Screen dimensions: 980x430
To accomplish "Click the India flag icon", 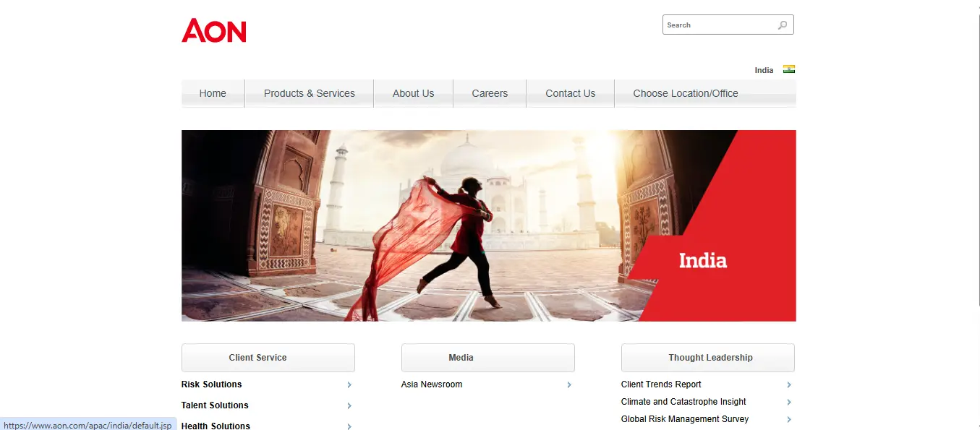I will (788, 69).
